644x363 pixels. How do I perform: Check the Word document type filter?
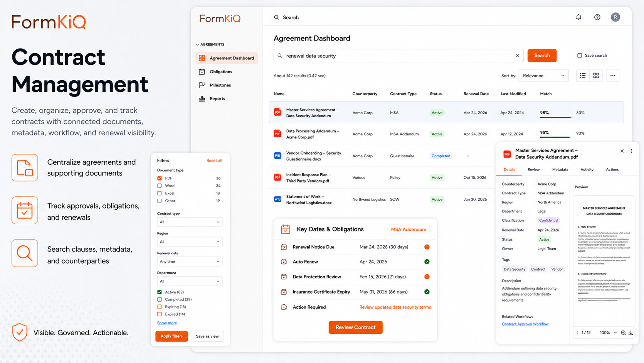(x=160, y=186)
